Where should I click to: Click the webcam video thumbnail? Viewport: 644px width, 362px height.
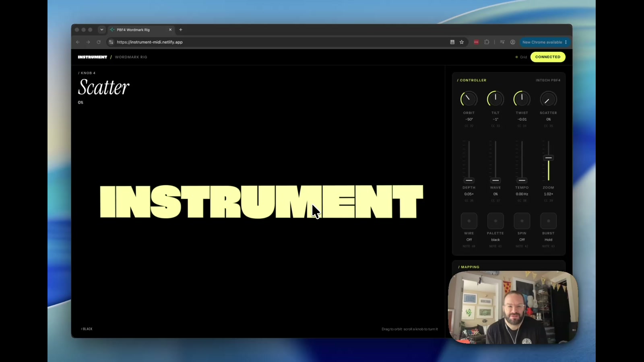(x=513, y=307)
